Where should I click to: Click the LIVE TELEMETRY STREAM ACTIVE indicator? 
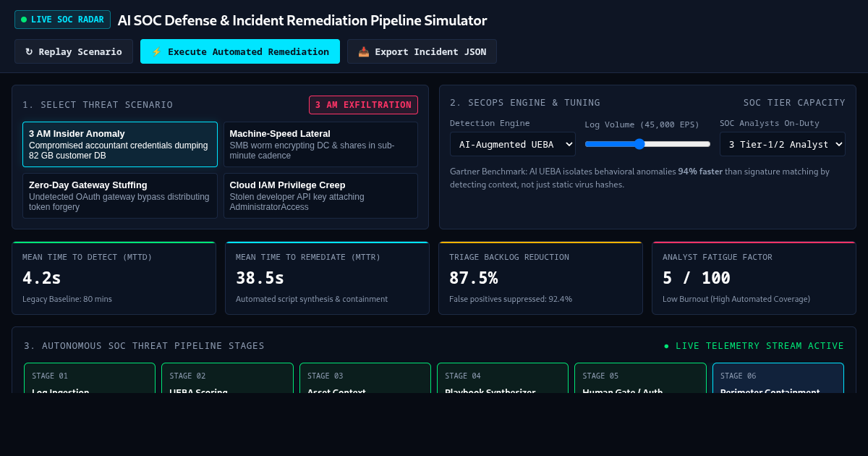click(x=754, y=346)
